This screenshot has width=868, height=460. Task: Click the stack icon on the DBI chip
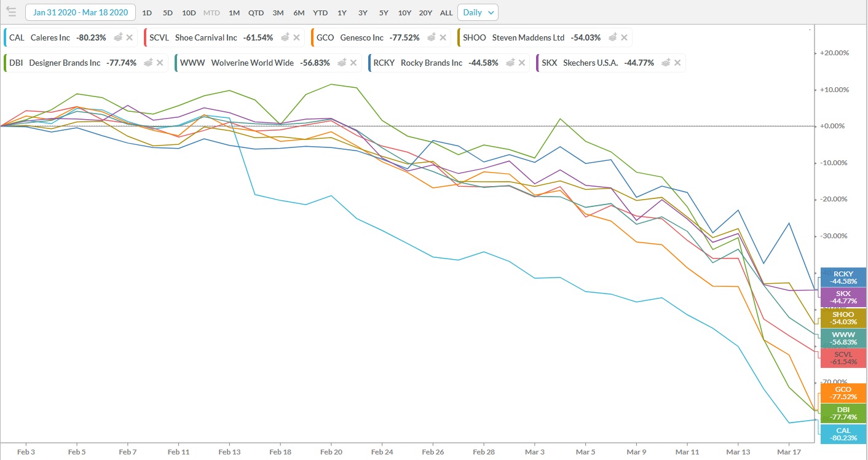tap(149, 63)
